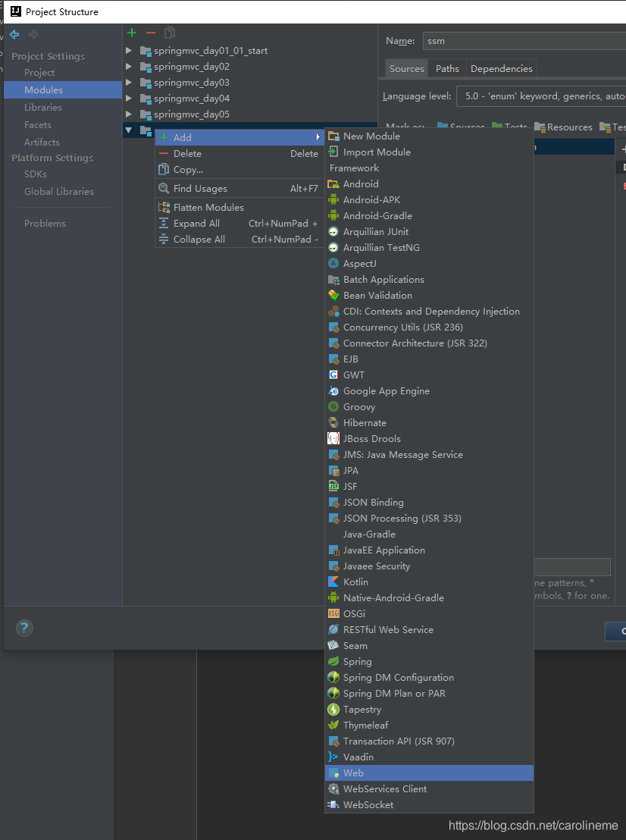
Task: Select the Web framework entry
Action: pyautogui.click(x=429, y=773)
